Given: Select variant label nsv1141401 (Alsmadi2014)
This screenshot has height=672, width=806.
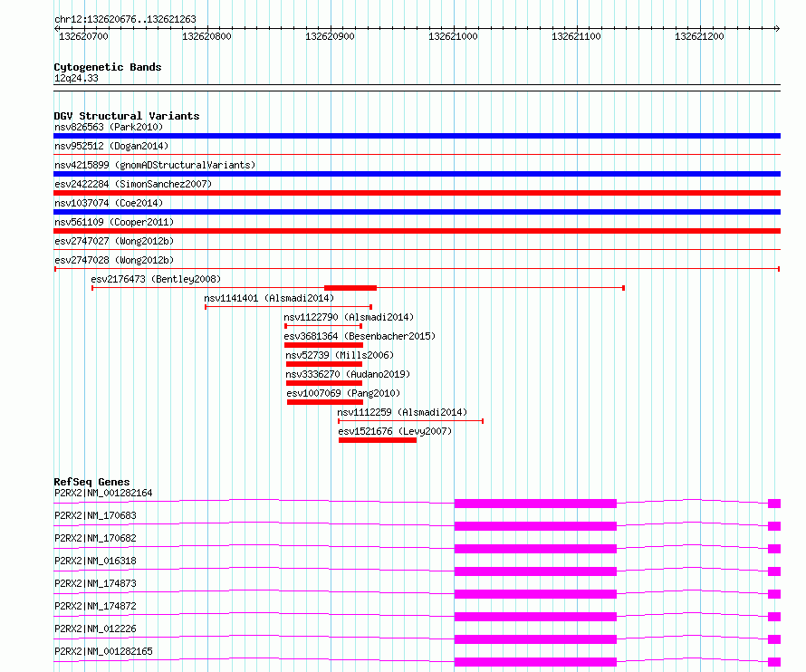Looking at the screenshot, I should click(x=269, y=298).
